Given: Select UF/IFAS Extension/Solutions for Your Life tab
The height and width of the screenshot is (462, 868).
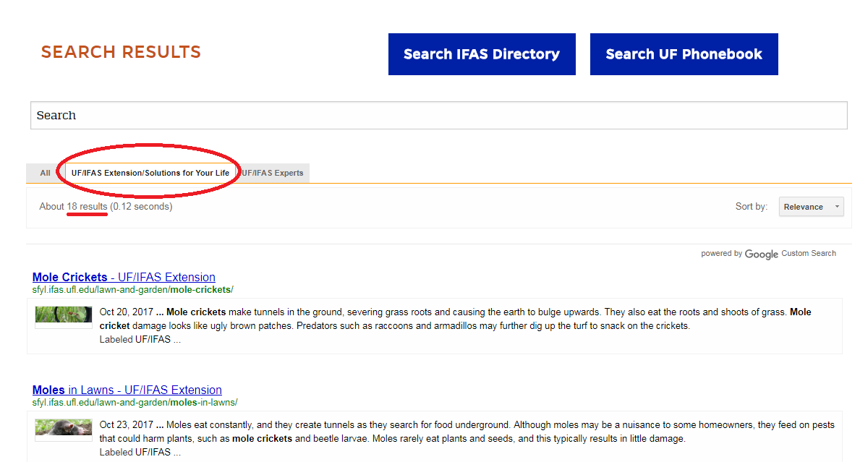Looking at the screenshot, I should (x=150, y=173).
